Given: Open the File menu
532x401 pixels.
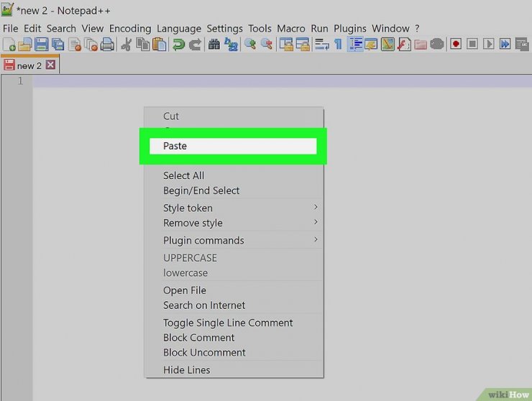Looking at the screenshot, I should (x=11, y=29).
